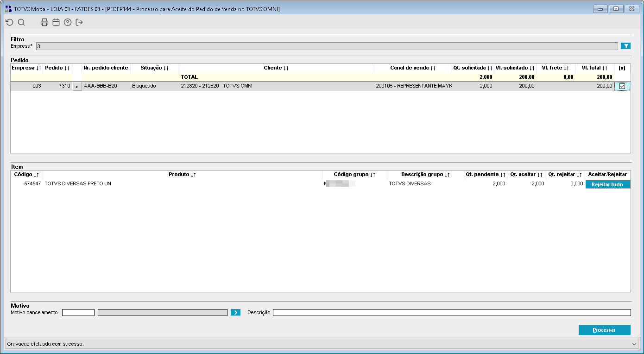The height and width of the screenshot is (354, 644).
Task: Select pedido number 7310 cell
Action: pyautogui.click(x=57, y=86)
